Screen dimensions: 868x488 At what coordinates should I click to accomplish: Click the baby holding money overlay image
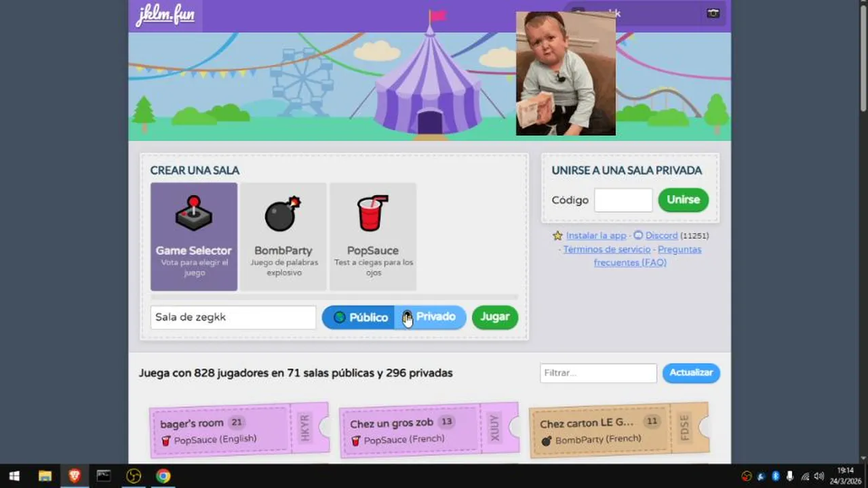click(566, 73)
